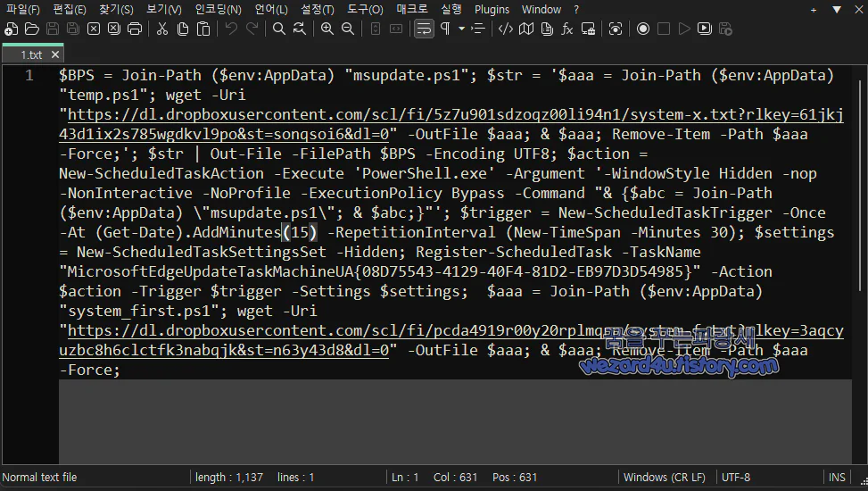Screen dimensions: 868x491
Task: Click the user-defined language code icon
Action: (506, 29)
